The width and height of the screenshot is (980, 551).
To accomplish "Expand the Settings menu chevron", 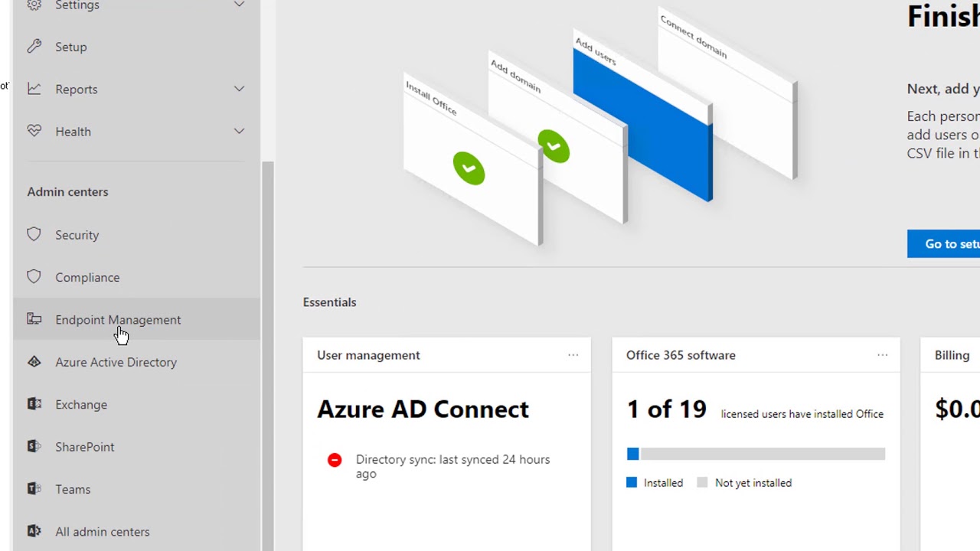I will (239, 5).
